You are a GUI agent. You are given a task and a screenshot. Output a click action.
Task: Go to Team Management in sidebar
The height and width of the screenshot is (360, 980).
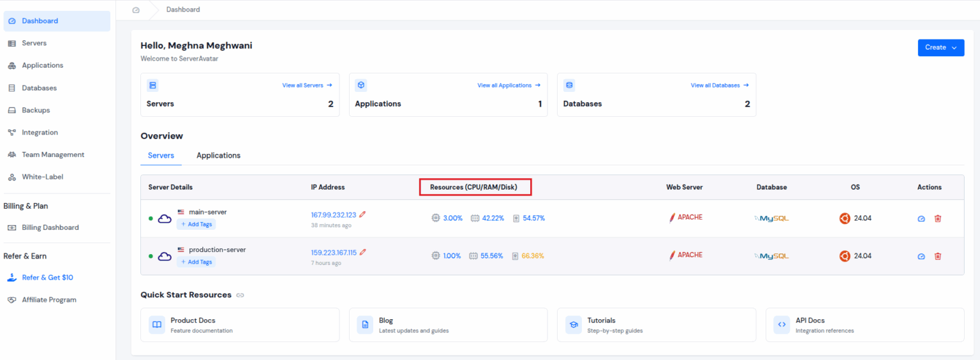pos(53,155)
